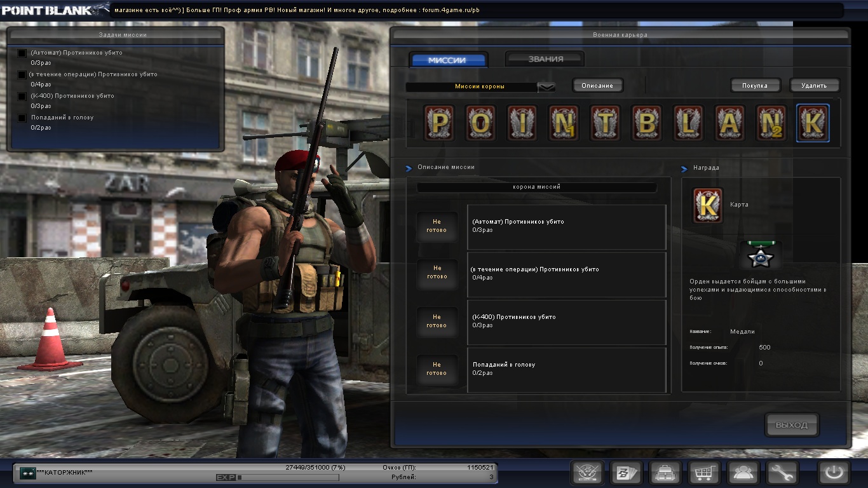
Task: Open the PB mission cards icon
Action: click(626, 473)
